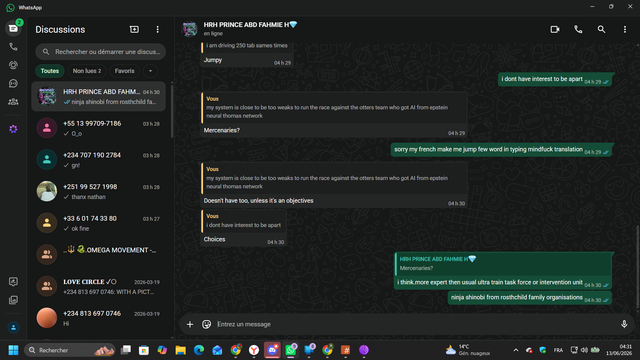Open chat HRH PRINCE ABD FAHM in list
The height and width of the screenshot is (360, 640).
pyautogui.click(x=98, y=96)
